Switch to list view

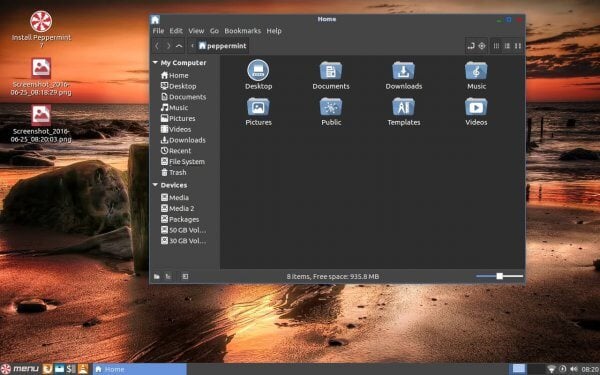[x=507, y=46]
